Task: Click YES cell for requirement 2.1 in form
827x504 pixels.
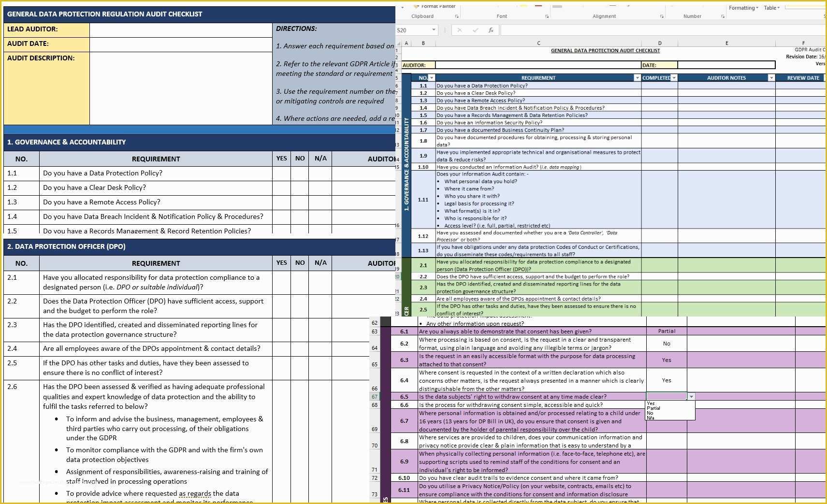Action: click(x=281, y=283)
